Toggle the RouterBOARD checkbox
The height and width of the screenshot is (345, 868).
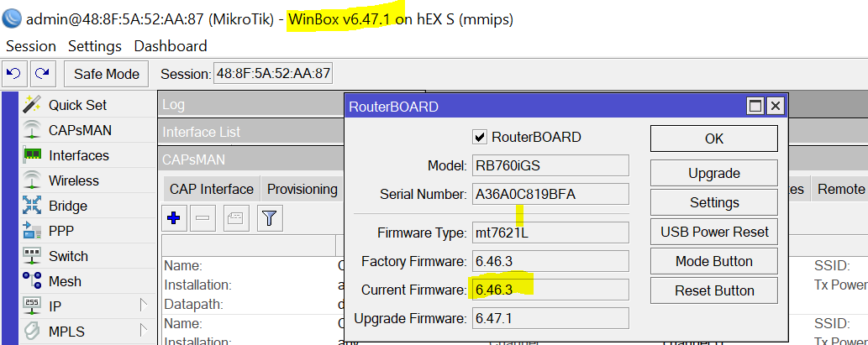click(x=480, y=137)
